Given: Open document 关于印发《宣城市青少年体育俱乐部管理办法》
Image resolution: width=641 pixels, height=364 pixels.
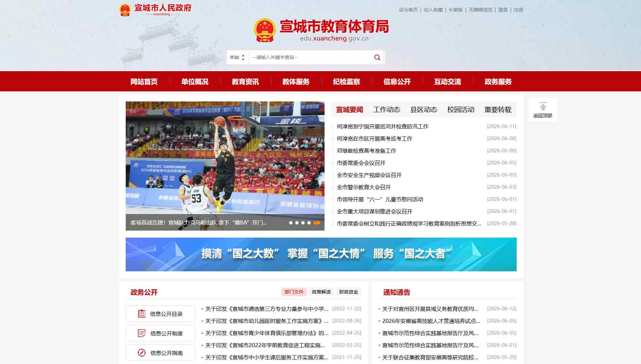Looking at the screenshot, I should pyautogui.click(x=267, y=333).
